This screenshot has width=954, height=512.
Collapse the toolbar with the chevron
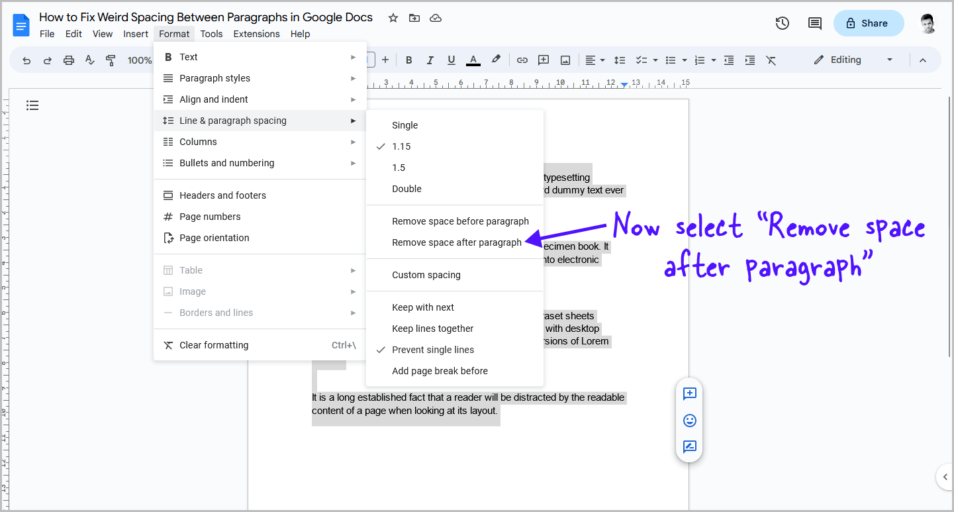923,60
